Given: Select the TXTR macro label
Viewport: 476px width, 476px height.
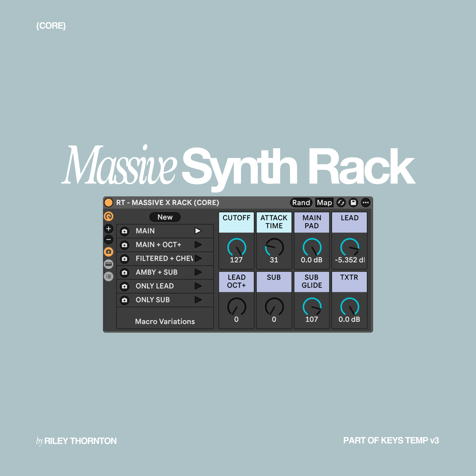Looking at the screenshot, I should tap(350, 282).
